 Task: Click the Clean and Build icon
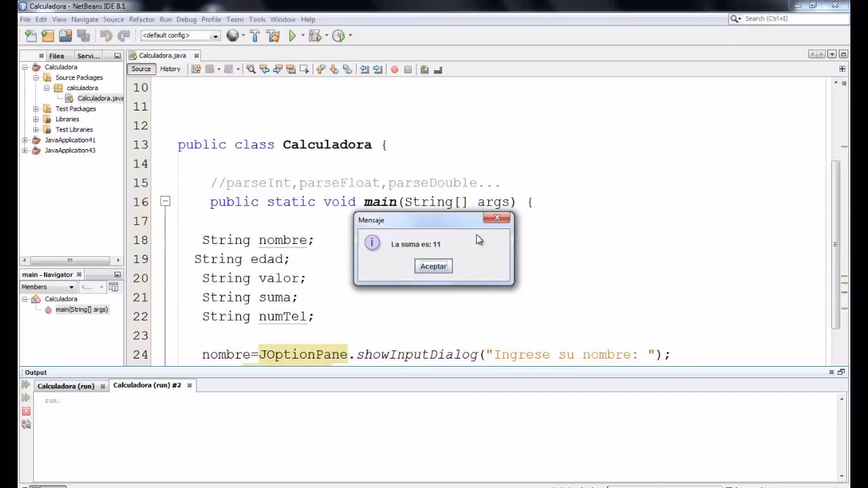click(x=273, y=36)
